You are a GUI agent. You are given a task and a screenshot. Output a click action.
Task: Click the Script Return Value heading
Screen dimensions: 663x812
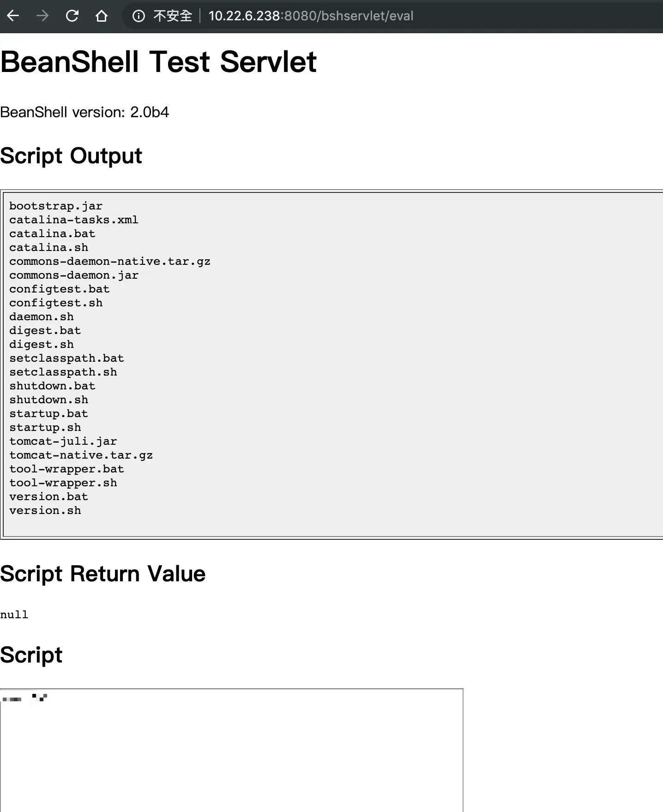tap(102, 574)
